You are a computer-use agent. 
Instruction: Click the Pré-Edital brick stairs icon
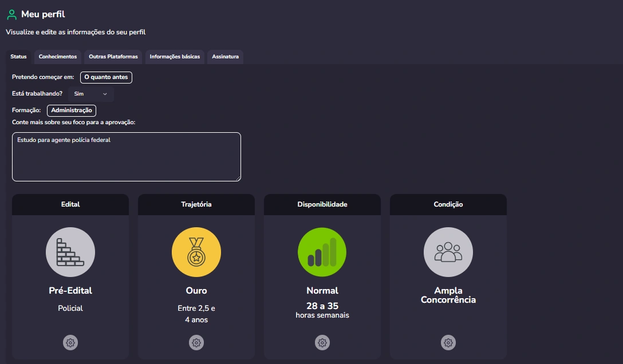[70, 252]
